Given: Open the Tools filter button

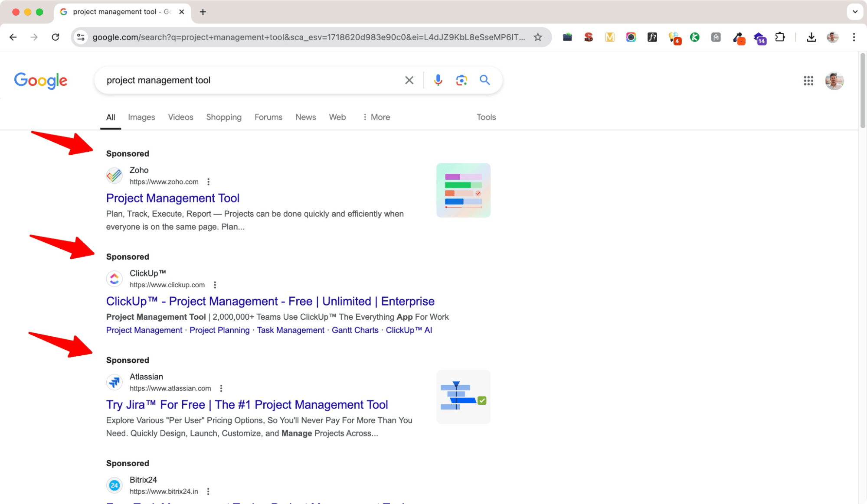Looking at the screenshot, I should (x=486, y=117).
